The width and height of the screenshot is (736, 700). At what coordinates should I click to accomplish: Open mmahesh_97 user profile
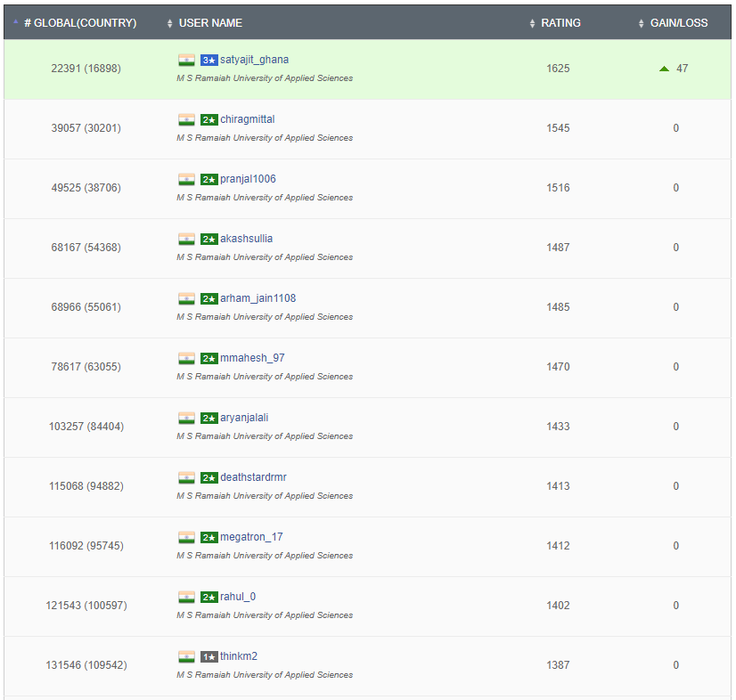point(252,357)
